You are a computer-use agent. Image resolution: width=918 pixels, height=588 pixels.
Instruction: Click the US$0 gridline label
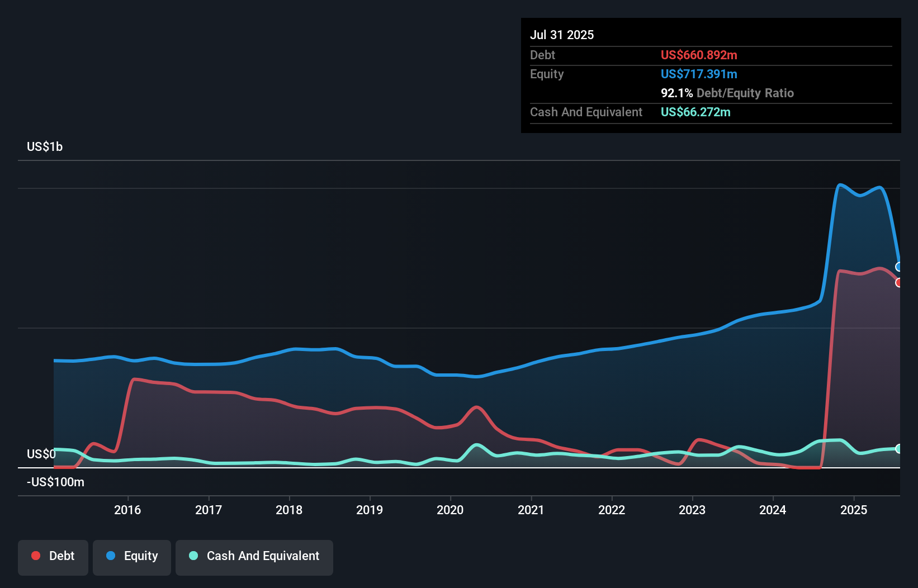pos(41,454)
